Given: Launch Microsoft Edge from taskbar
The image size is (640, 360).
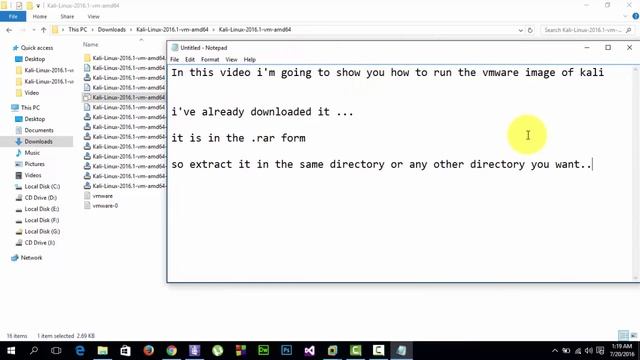Looking at the screenshot, I should coord(80,351).
